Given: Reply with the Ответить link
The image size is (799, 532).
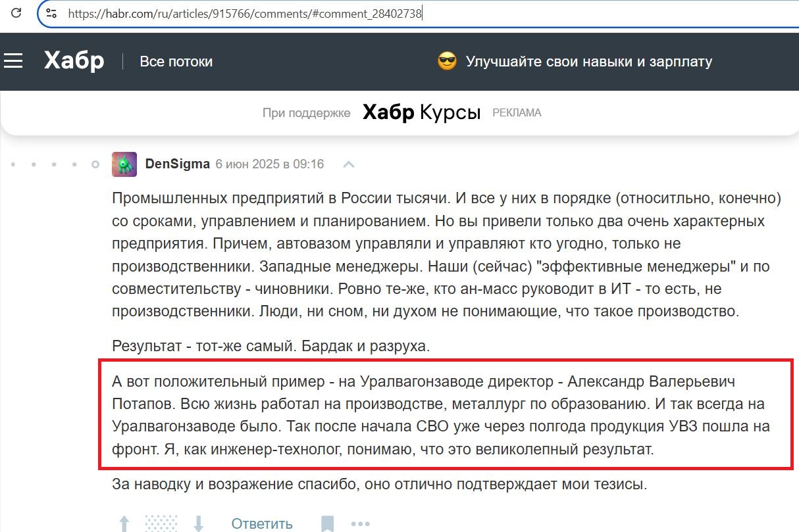Looking at the screenshot, I should coord(261,523).
